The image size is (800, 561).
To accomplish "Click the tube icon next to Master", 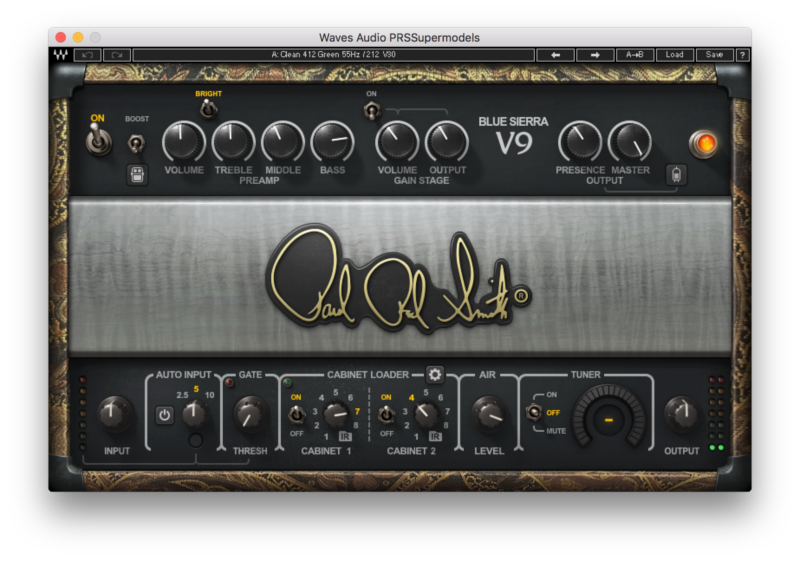I will (676, 174).
